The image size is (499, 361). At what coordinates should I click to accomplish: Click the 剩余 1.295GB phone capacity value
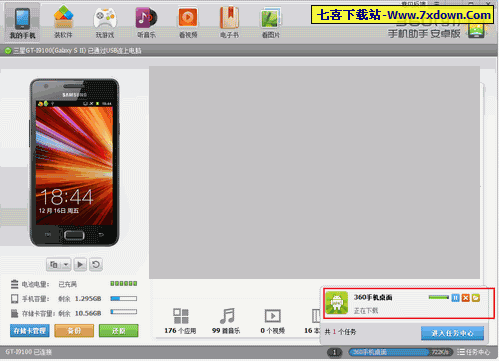point(80,299)
